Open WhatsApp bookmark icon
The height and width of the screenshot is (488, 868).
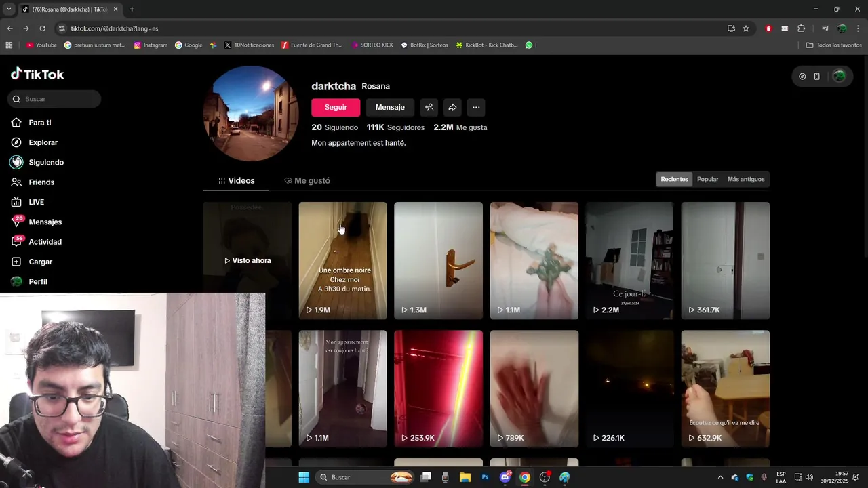coord(529,45)
